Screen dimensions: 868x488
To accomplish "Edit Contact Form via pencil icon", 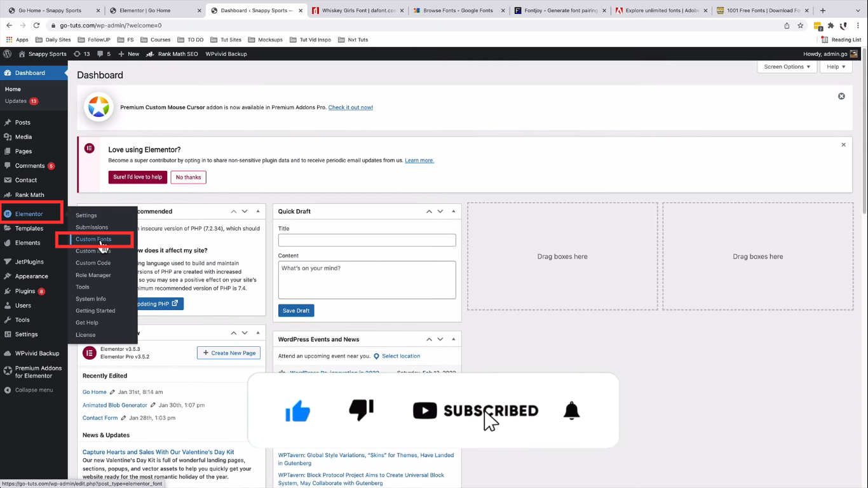I will pyautogui.click(x=123, y=418).
